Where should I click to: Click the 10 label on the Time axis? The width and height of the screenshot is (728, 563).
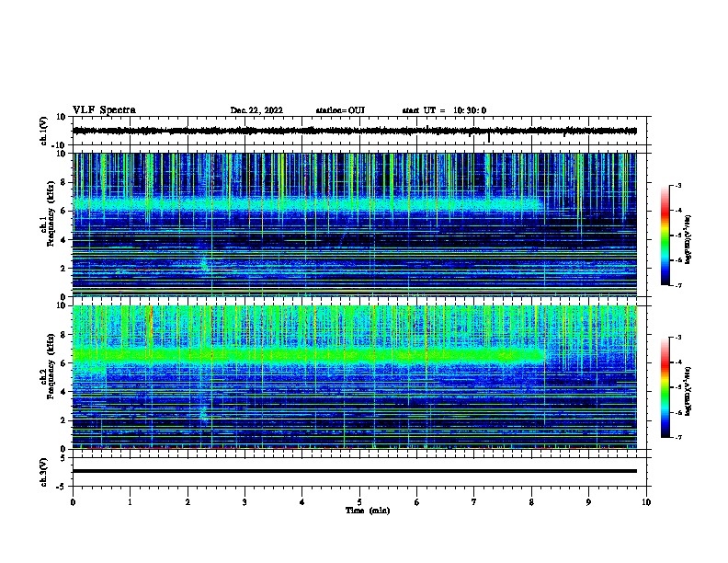click(x=646, y=502)
